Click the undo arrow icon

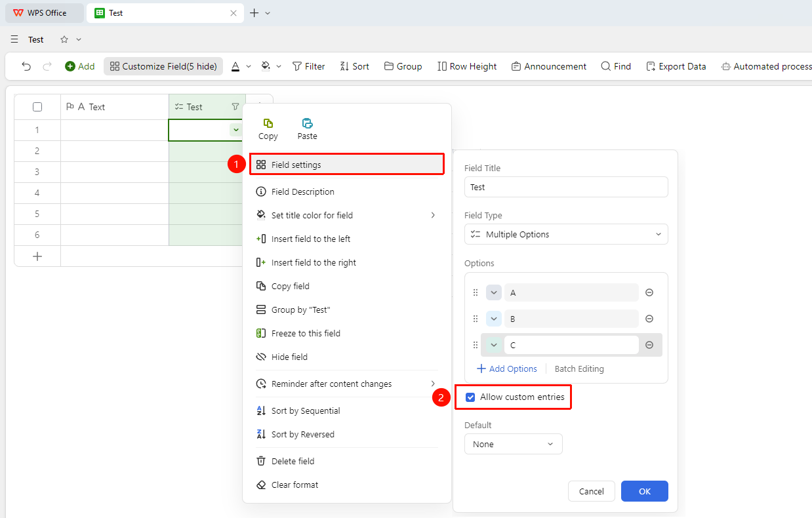[26, 66]
